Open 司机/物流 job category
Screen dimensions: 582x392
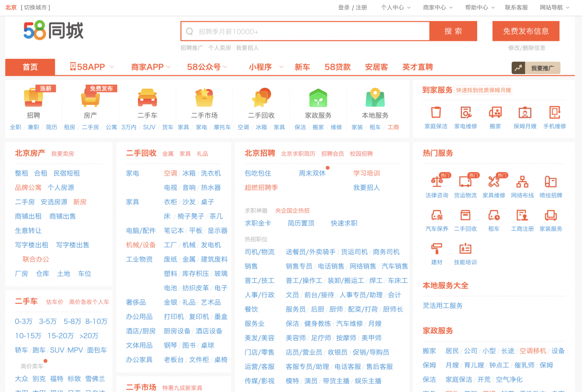point(259,252)
